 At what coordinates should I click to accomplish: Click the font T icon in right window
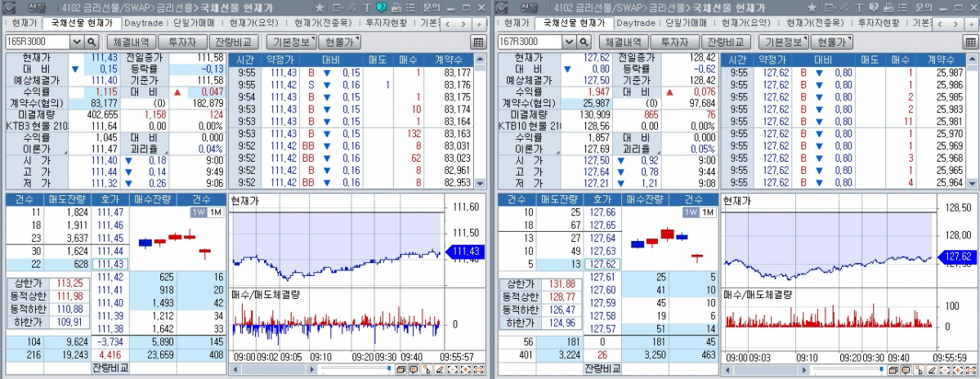[859, 8]
